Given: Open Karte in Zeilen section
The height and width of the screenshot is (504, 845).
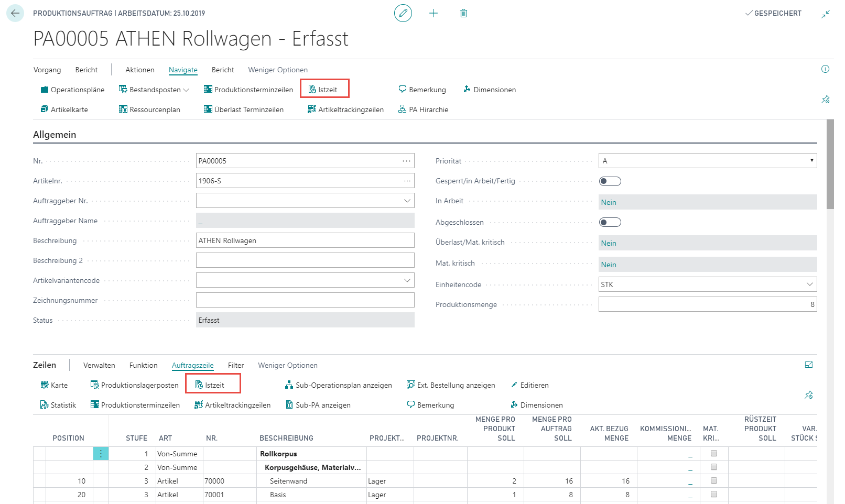Looking at the screenshot, I should (x=54, y=385).
